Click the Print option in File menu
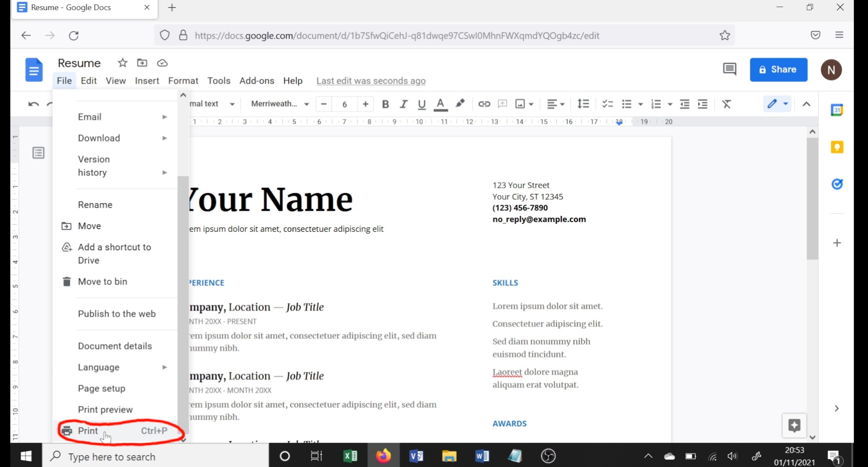Screen dimensions: 868x467 pyautogui.click(x=88, y=431)
